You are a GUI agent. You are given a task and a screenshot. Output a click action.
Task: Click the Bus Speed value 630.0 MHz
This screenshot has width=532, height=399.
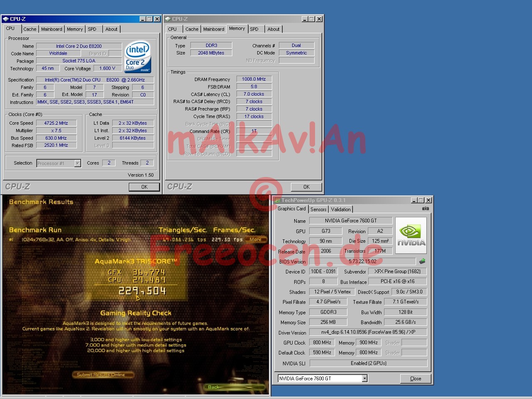tap(56, 138)
